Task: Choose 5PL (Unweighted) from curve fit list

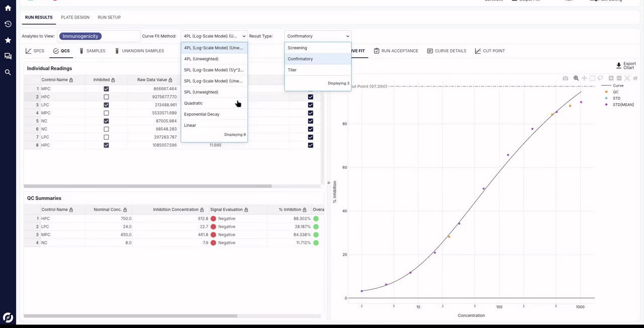Action: pyautogui.click(x=214, y=92)
